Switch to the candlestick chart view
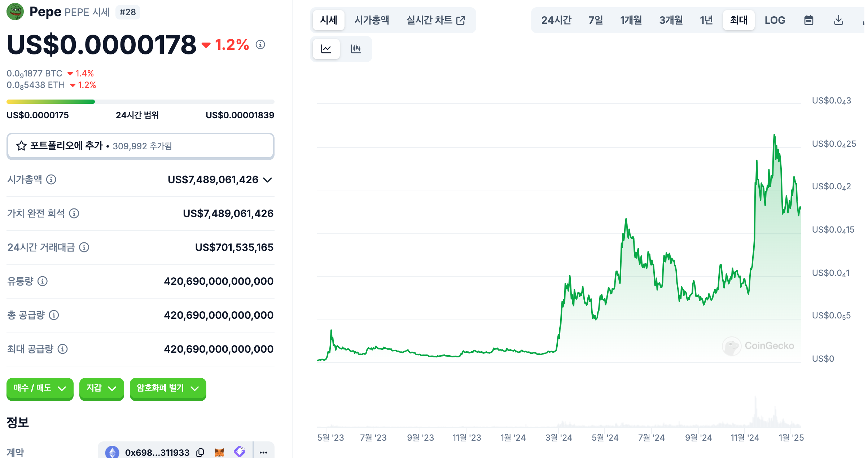The width and height of the screenshot is (868, 458). (x=356, y=49)
